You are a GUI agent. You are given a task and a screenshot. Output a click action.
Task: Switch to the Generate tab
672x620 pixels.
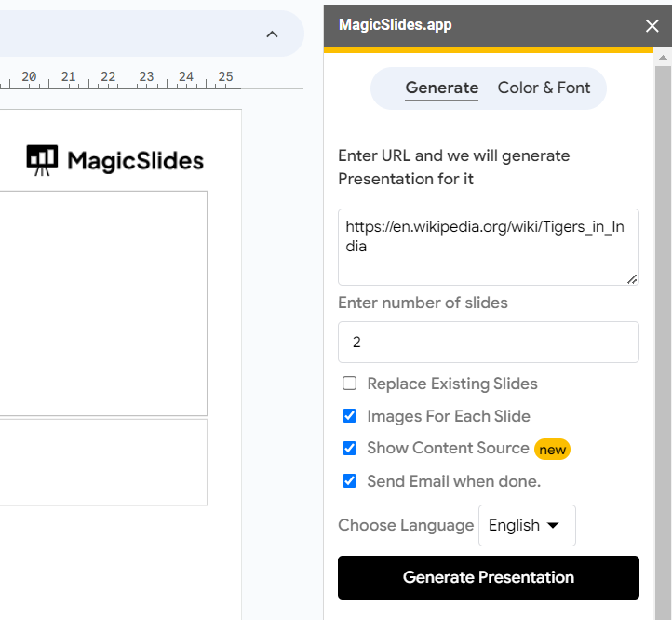[442, 88]
